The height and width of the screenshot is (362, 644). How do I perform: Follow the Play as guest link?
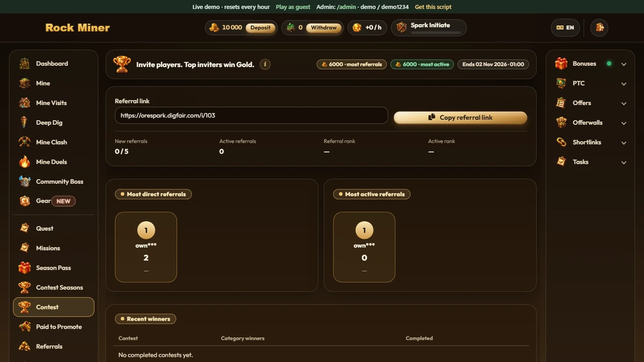(293, 7)
